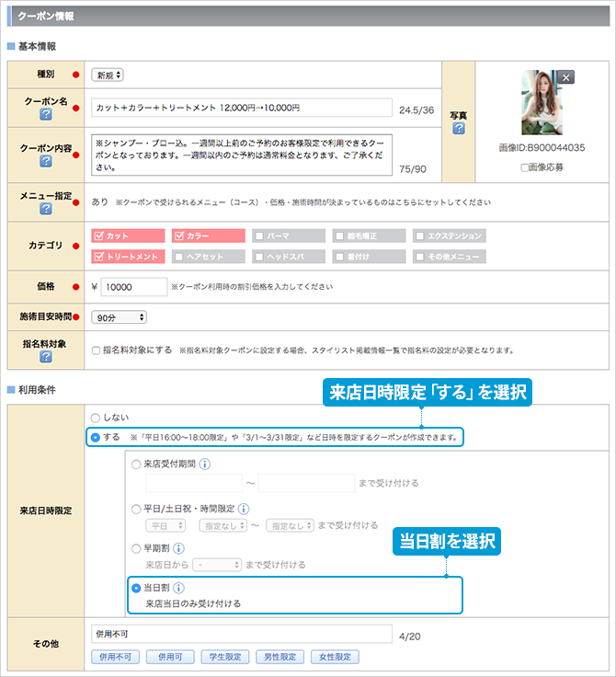Show info icon next to 当日割
Viewport: 616px width, 677px height.
(x=178, y=588)
